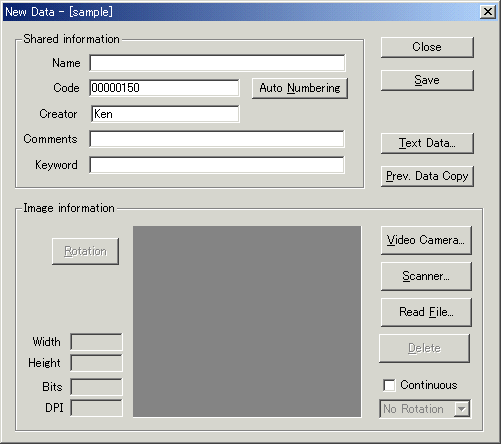Click Prev. Data Copy button

(x=427, y=176)
